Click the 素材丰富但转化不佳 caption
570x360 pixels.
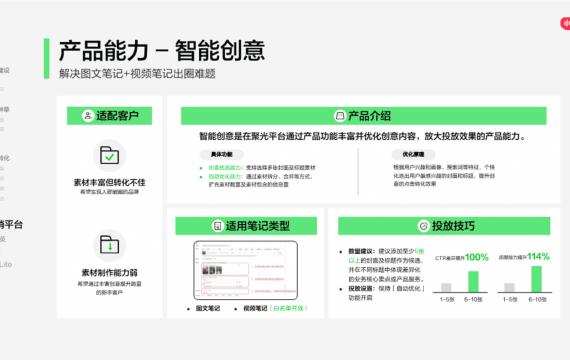point(109,182)
